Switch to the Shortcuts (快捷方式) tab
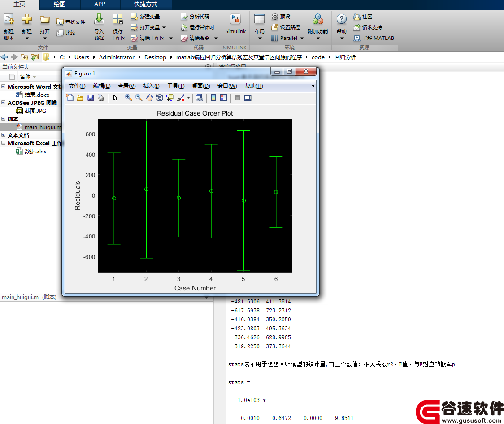 tap(146, 4)
